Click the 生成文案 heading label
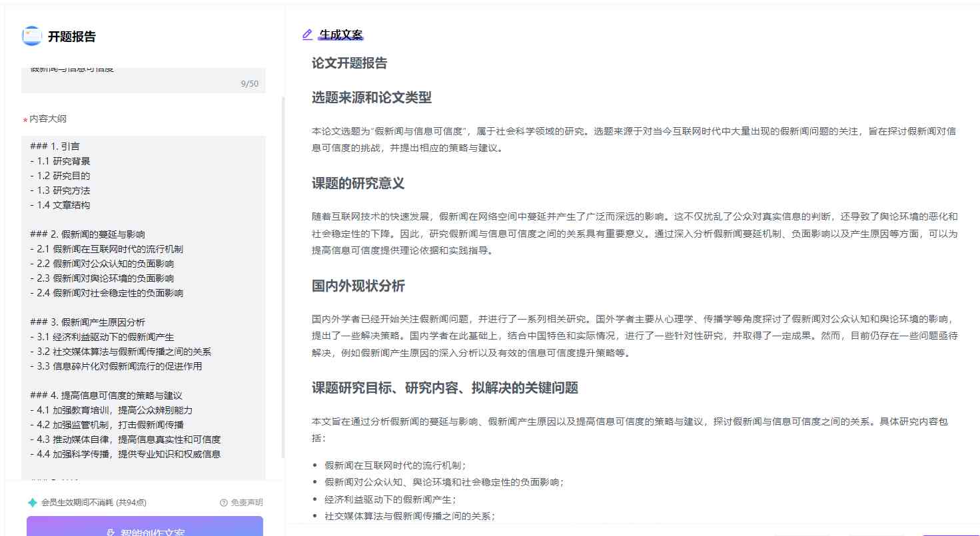Image resolution: width=980 pixels, height=536 pixels. [x=341, y=35]
